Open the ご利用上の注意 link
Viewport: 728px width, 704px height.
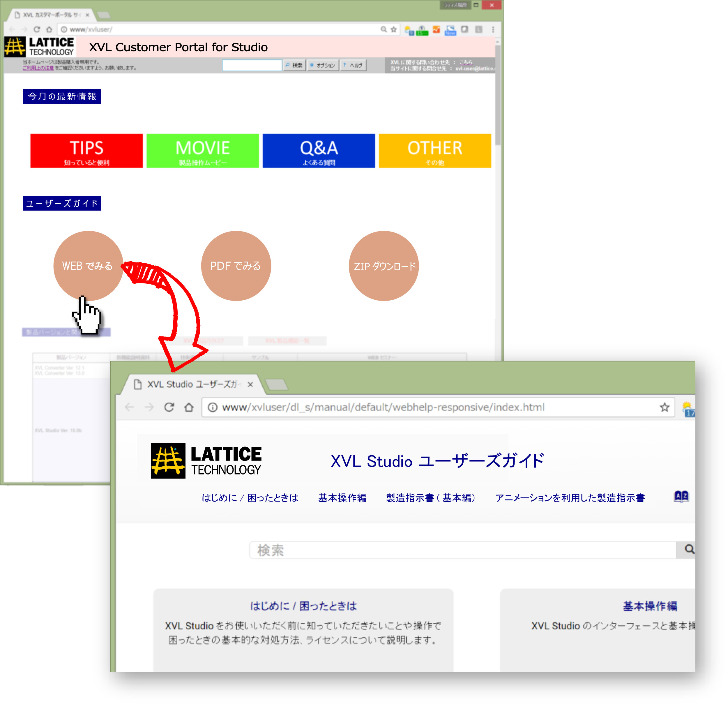(38, 68)
